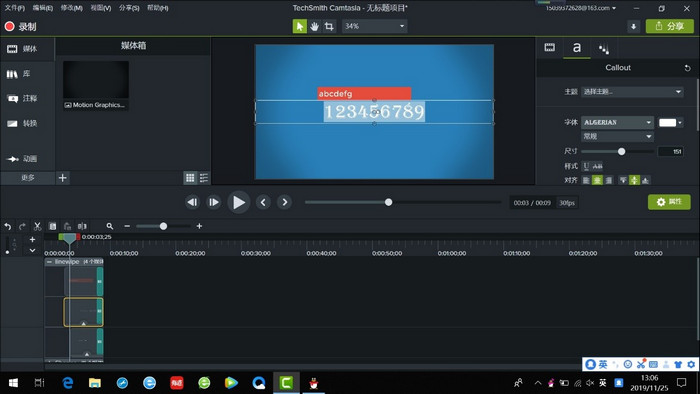Toggle middle vertical text alignment

pyautogui.click(x=634, y=180)
